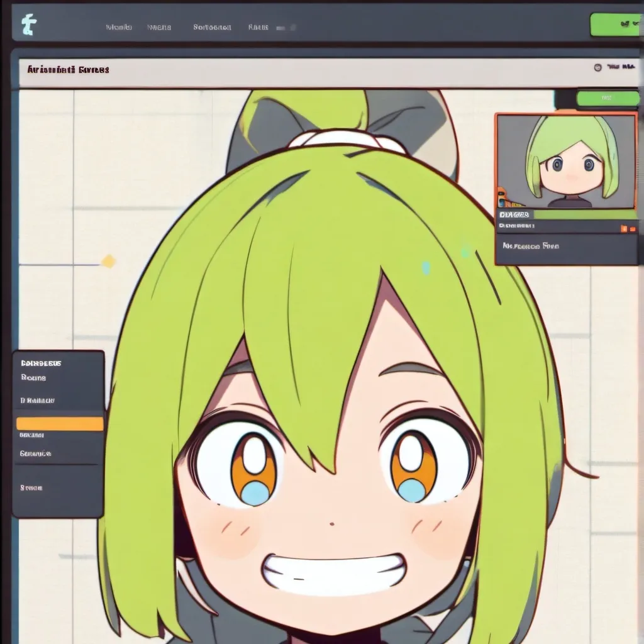Image resolution: width=644 pixels, height=644 pixels.
Task: Open the avatar preview thumbnail on the right
Action: (x=566, y=160)
